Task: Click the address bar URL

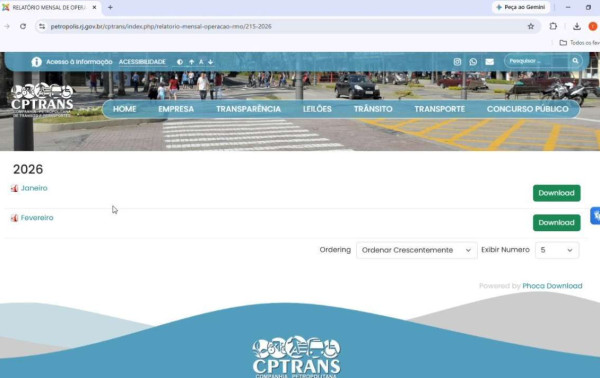Action: coord(161,26)
